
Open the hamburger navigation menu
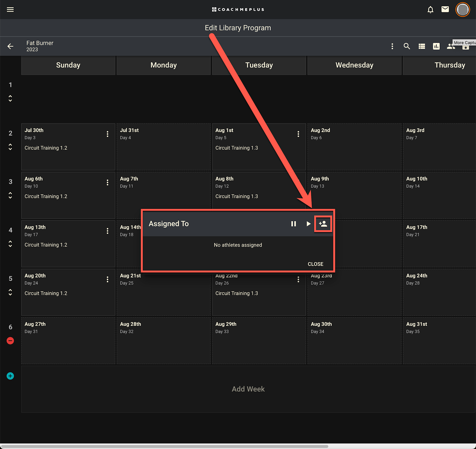click(x=10, y=10)
